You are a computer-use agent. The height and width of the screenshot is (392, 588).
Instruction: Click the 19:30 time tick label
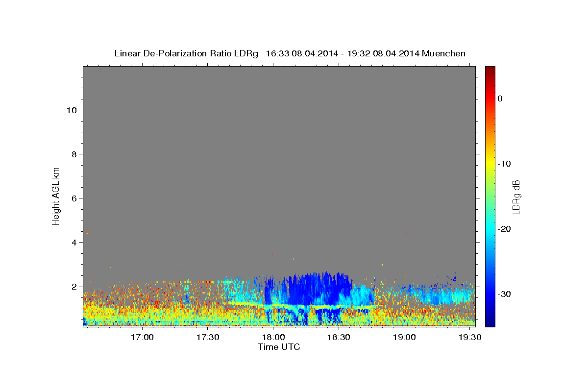[469, 338]
